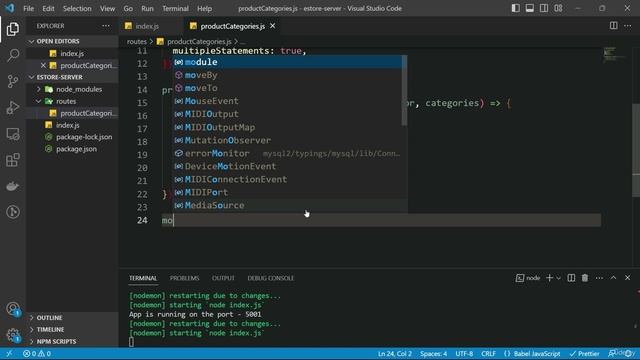The height and width of the screenshot is (360, 640).
Task: Click Ln 24, Col 2 status item
Action: coord(394,353)
